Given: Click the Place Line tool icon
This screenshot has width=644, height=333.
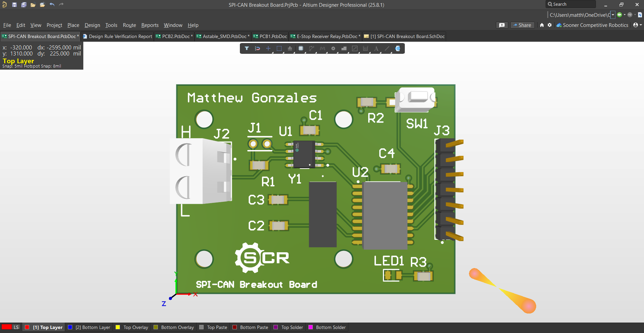Looking at the screenshot, I should tap(387, 48).
